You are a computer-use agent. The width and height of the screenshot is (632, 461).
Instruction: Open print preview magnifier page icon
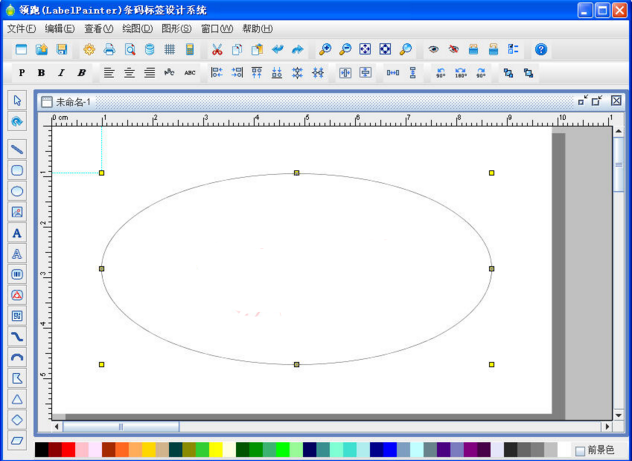pyautogui.click(x=130, y=50)
